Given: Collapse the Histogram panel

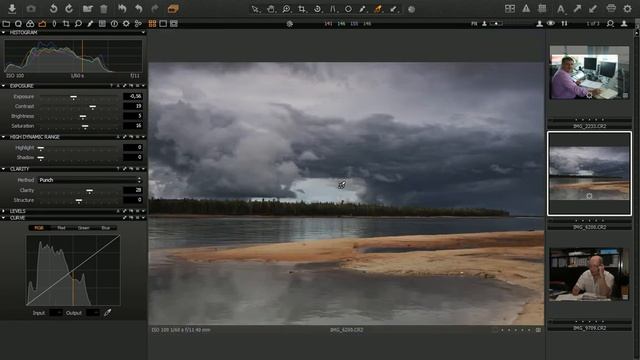Looking at the screenshot, I should tap(4, 32).
